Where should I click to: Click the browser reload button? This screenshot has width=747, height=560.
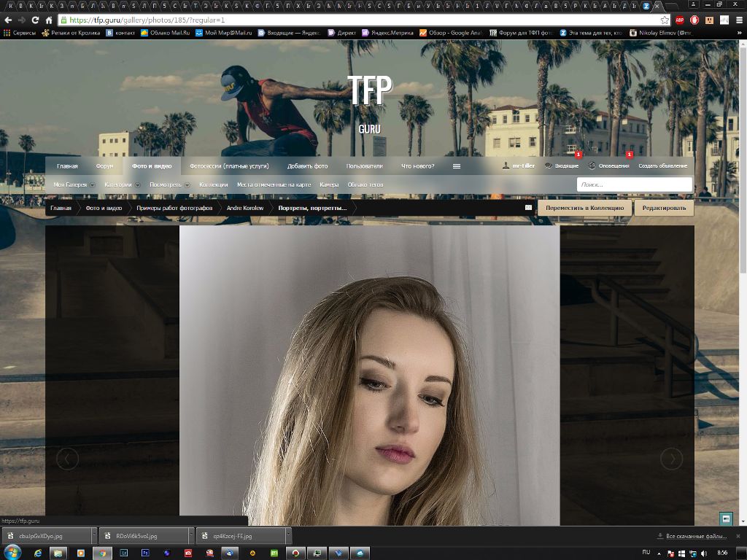tap(35, 20)
